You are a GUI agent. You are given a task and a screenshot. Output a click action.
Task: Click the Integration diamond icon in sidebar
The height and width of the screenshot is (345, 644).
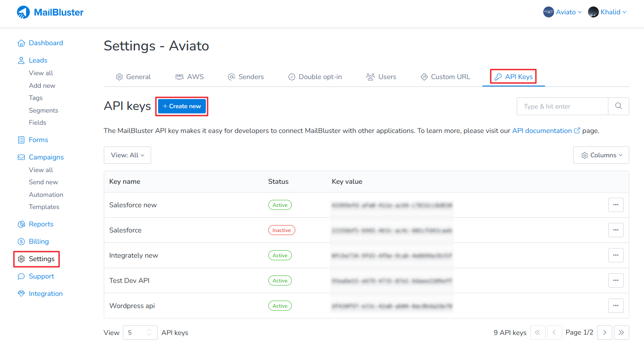(21, 294)
